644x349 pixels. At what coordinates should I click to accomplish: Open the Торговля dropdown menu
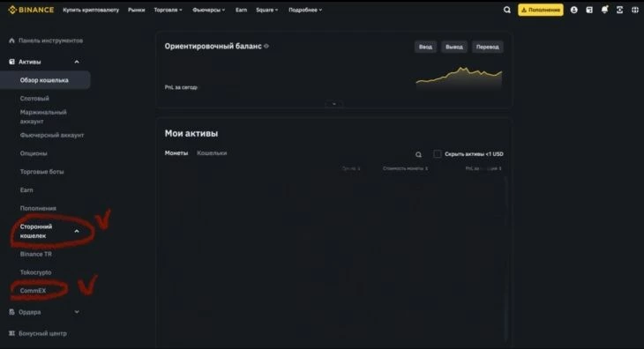click(x=168, y=10)
